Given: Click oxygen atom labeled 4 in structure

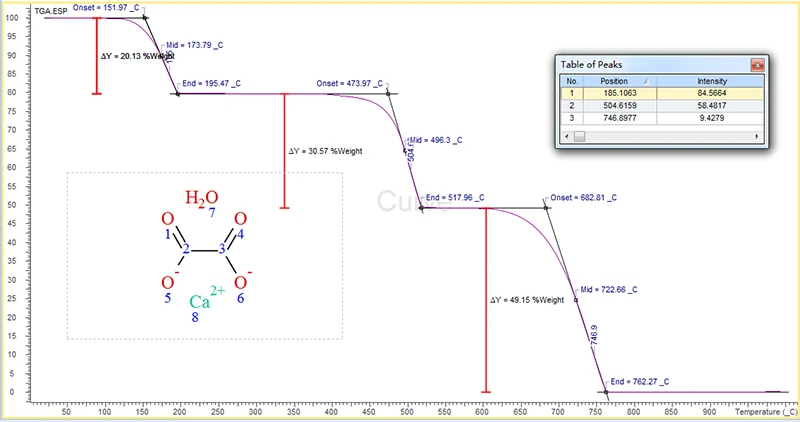Looking at the screenshot, I should tap(240, 219).
